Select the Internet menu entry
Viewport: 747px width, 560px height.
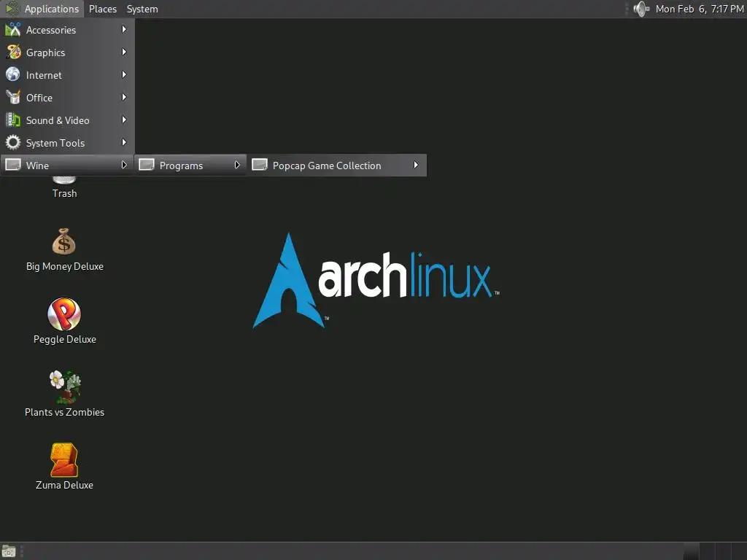point(67,75)
